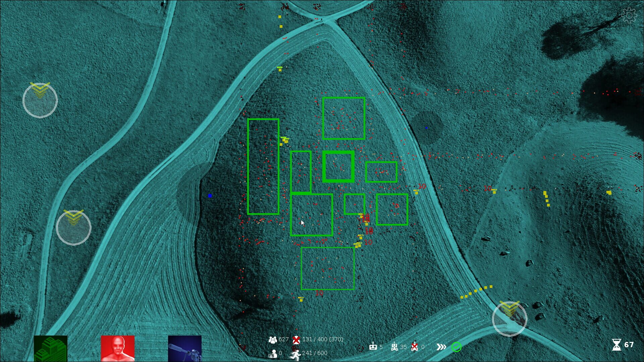Open the red human figure panel
This screenshot has height=362, width=644.
click(118, 349)
